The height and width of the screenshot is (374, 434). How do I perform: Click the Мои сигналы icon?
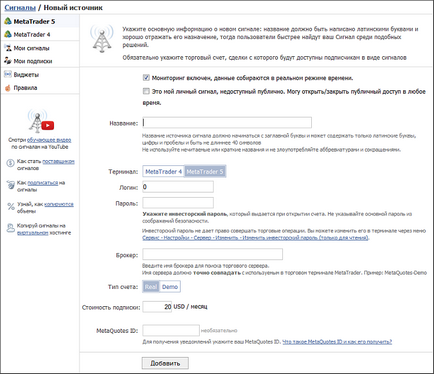pyautogui.click(x=8, y=48)
